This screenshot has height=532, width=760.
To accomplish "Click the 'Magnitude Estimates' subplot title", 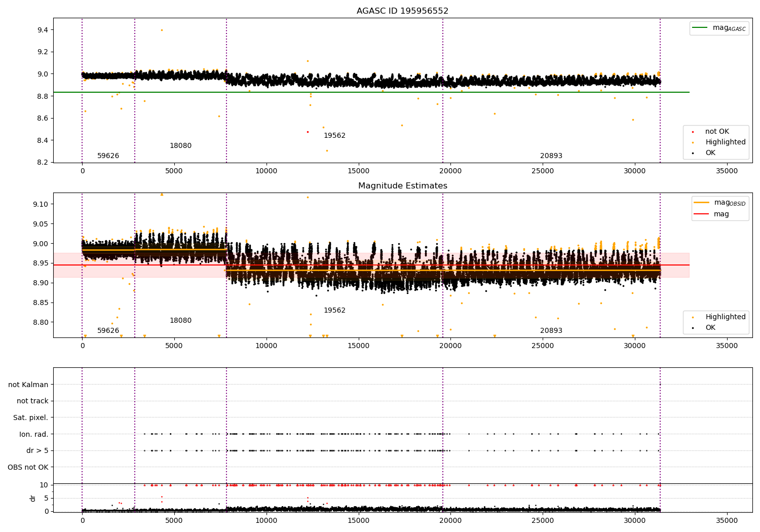I will (402, 186).
